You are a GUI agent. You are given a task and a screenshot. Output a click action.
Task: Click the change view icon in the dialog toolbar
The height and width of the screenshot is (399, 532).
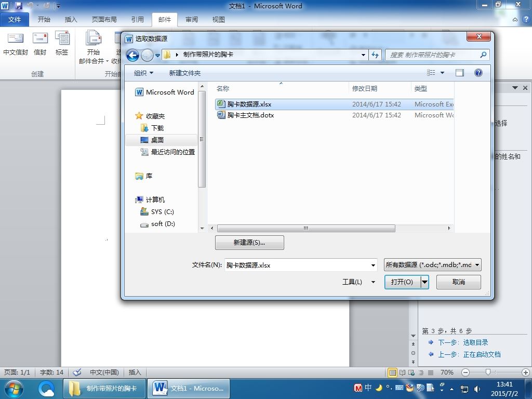(x=431, y=73)
